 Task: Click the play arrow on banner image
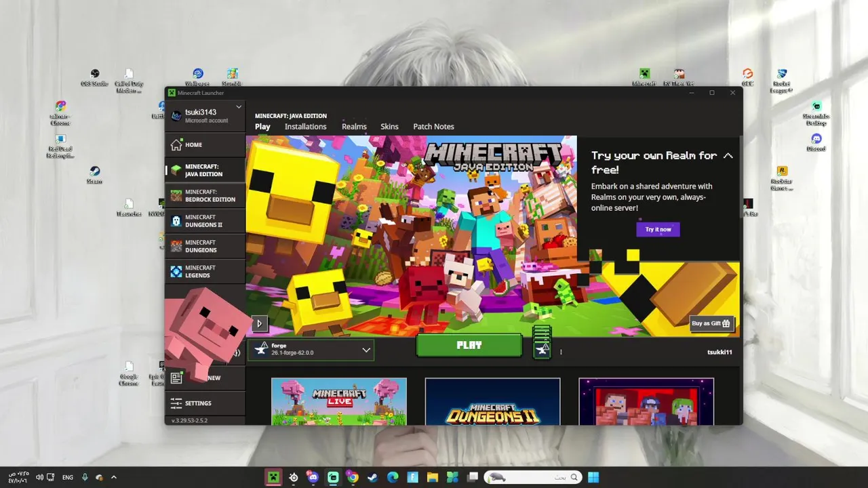point(259,323)
